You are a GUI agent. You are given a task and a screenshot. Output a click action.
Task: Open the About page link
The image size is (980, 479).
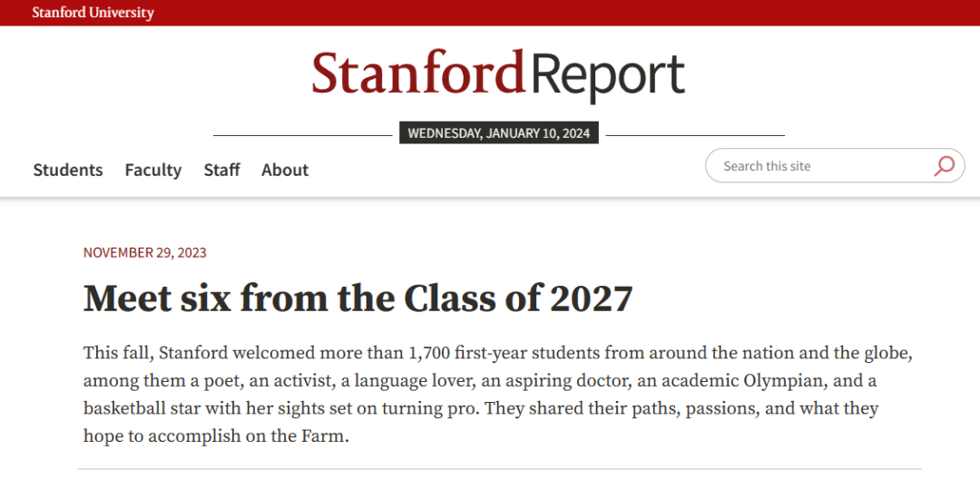tap(285, 170)
